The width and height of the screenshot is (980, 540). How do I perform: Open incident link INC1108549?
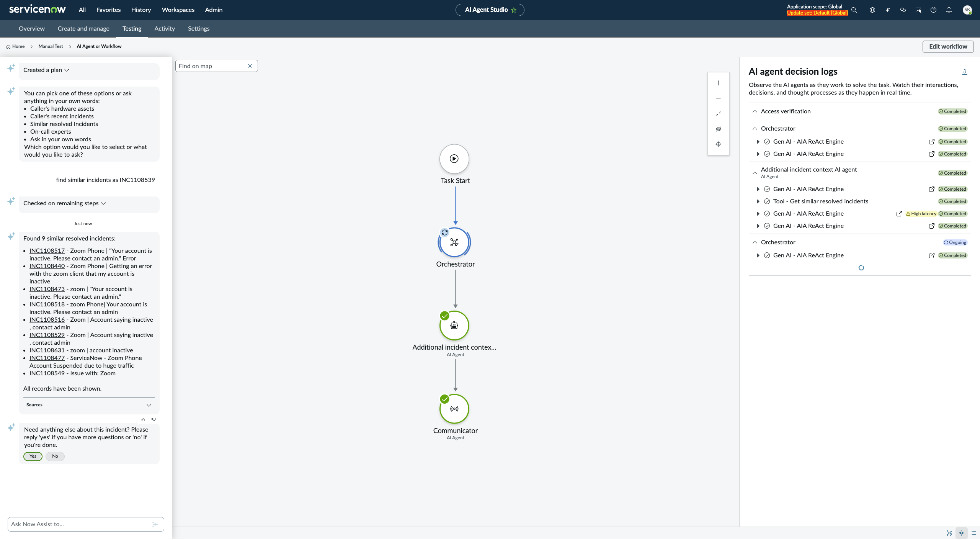[47, 373]
